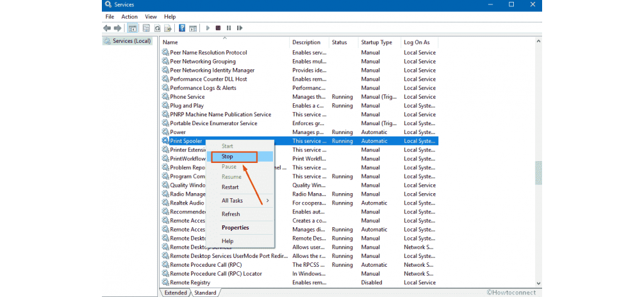Switch to the Extended tab
The height and width of the screenshot is (297, 644).
click(175, 293)
